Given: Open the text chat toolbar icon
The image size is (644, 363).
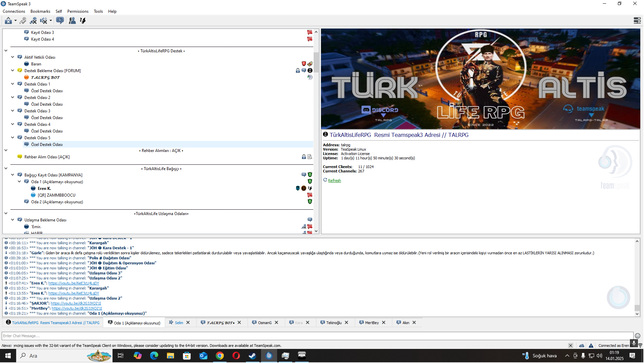Looking at the screenshot, I should tap(60, 21).
